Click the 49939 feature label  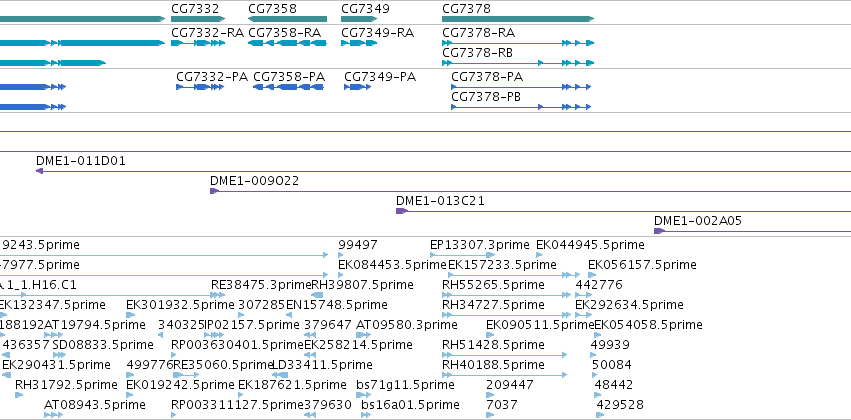coord(610,345)
